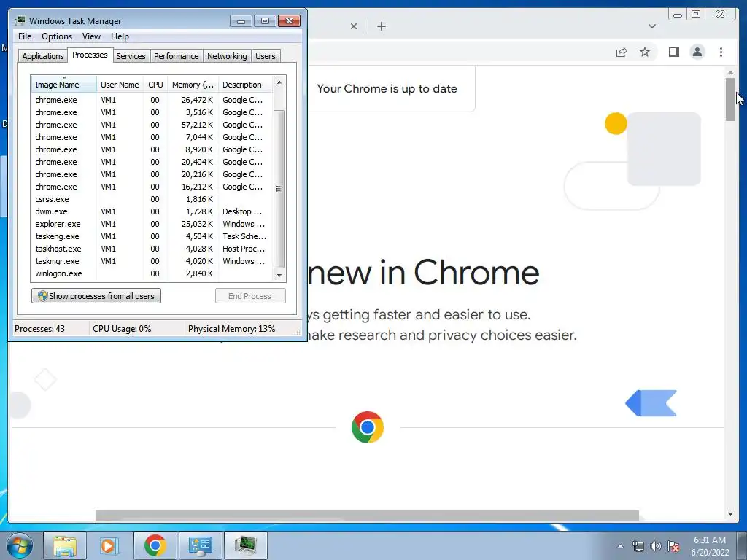747x560 pixels.
Task: Click CPU Usage: 0% status entry
Action: [122, 329]
